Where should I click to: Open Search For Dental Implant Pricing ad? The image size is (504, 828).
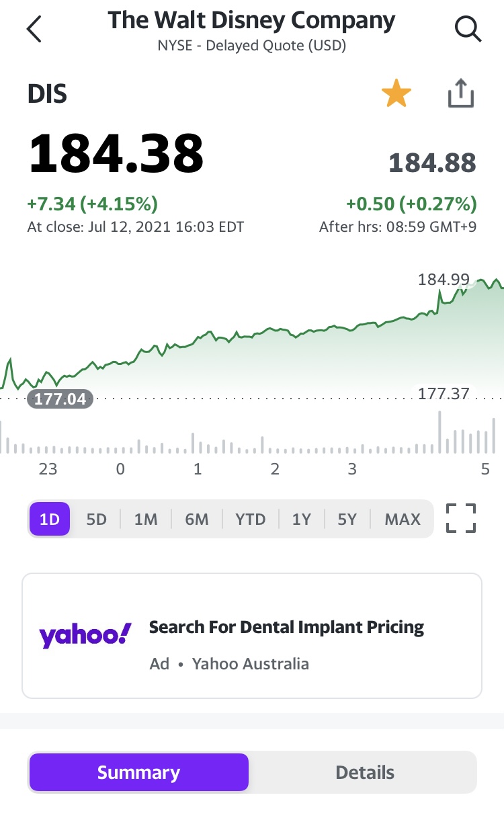click(286, 628)
